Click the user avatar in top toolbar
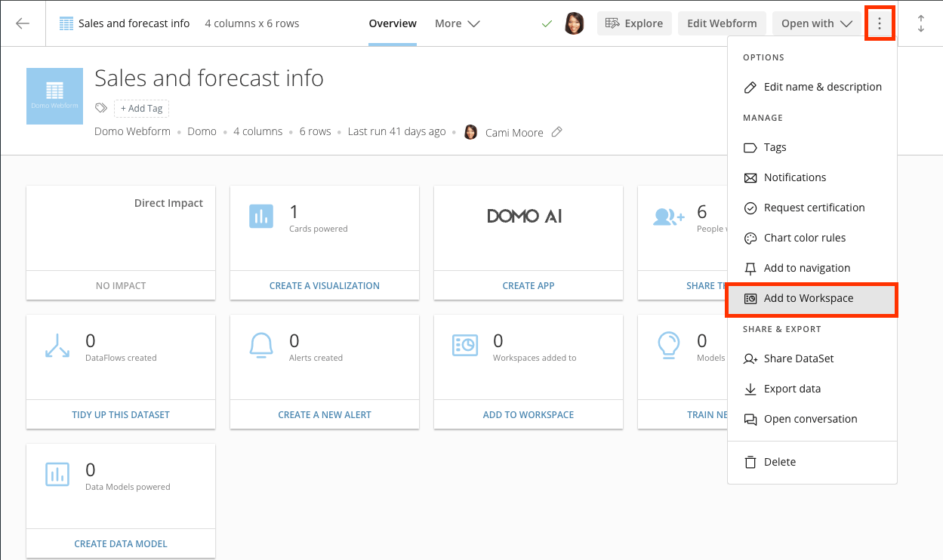Viewport: 943px width, 560px height. tap(574, 23)
